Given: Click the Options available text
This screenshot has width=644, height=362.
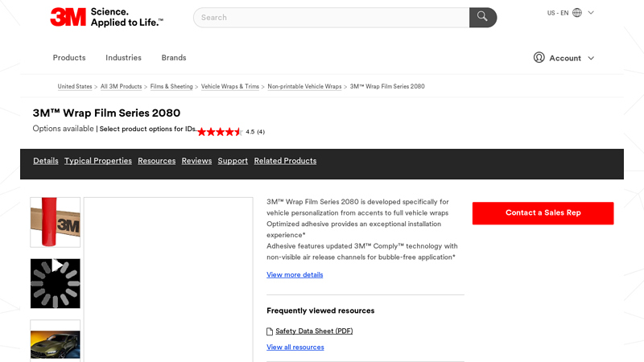Looking at the screenshot, I should point(64,129).
